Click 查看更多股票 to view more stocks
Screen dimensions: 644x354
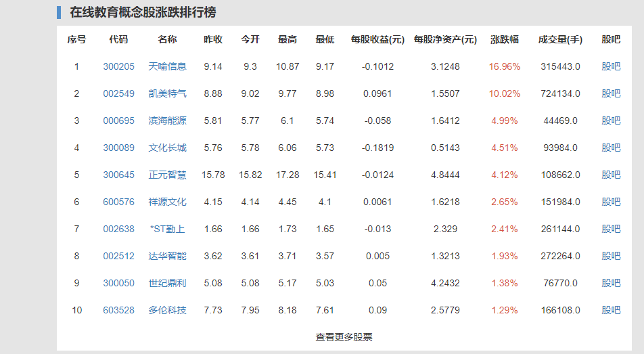coord(344,337)
